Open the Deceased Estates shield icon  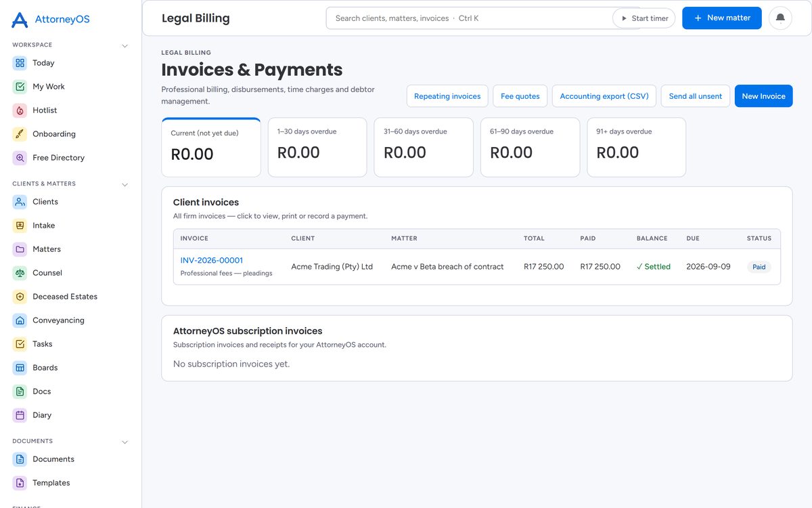(x=20, y=297)
